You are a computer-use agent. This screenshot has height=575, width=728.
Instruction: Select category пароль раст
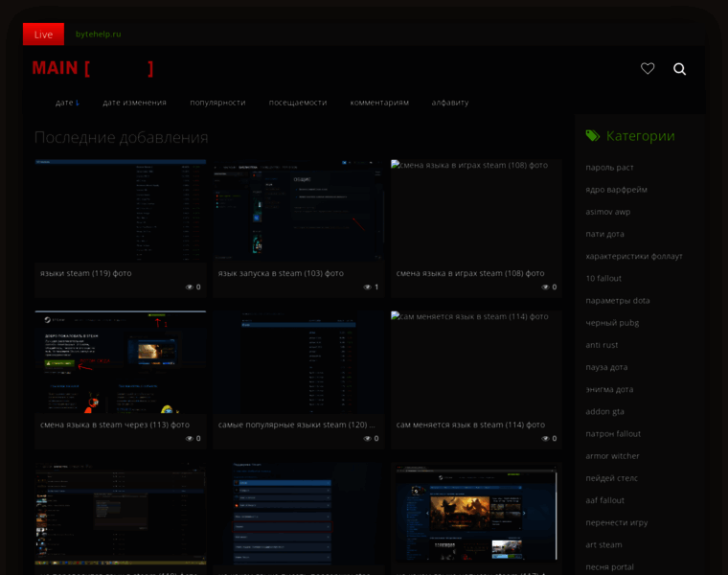[609, 168]
